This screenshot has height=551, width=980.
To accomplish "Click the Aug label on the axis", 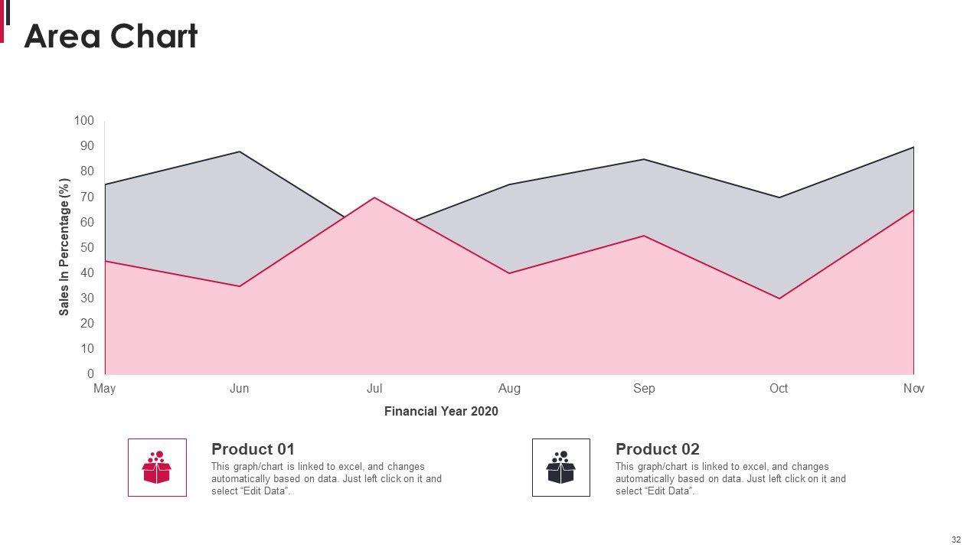I will pyautogui.click(x=509, y=389).
